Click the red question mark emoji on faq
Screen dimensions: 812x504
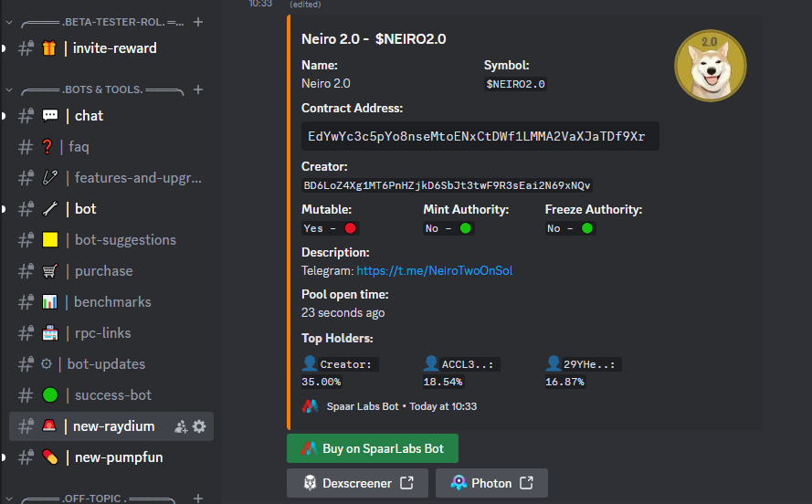[x=47, y=147]
